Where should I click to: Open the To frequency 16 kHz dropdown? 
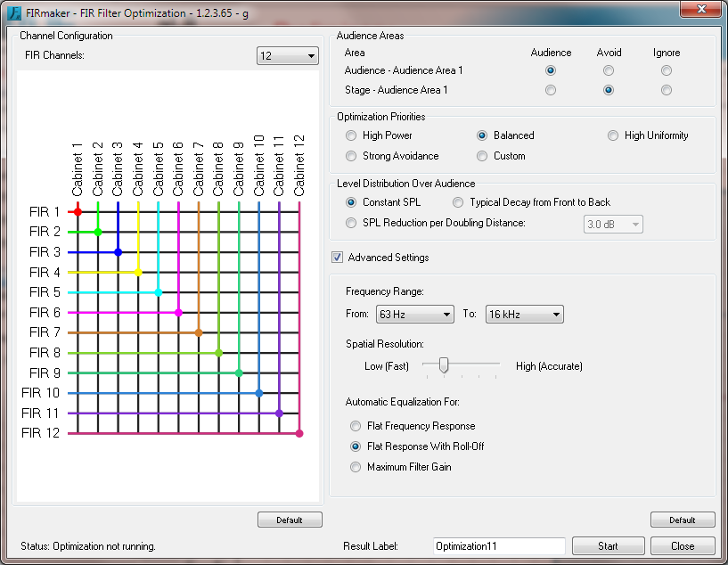point(524,315)
